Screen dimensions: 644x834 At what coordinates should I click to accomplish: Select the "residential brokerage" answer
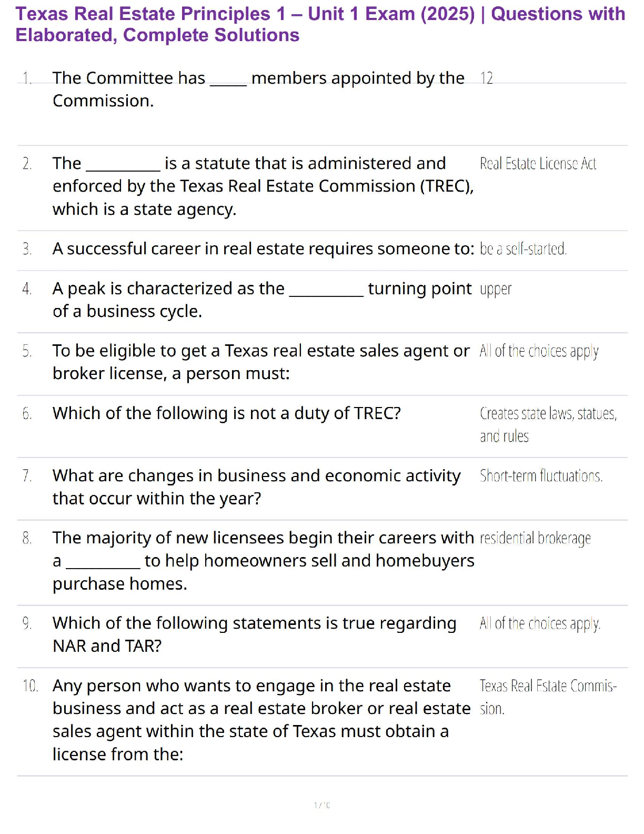pos(535,538)
